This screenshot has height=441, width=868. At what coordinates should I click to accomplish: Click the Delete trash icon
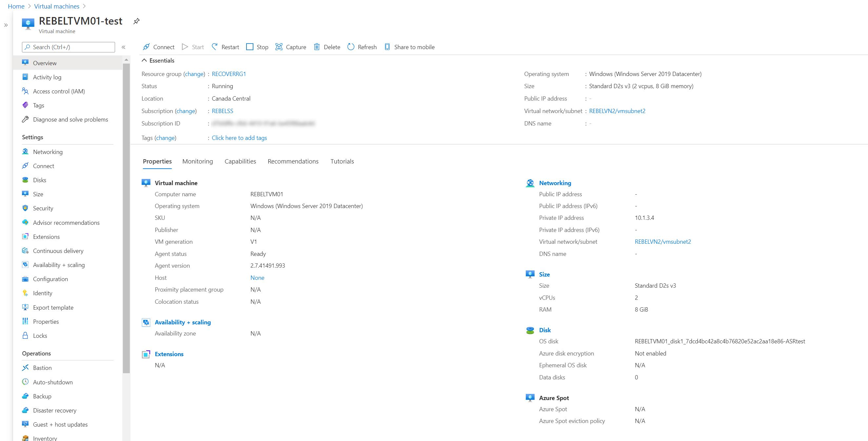pyautogui.click(x=317, y=47)
